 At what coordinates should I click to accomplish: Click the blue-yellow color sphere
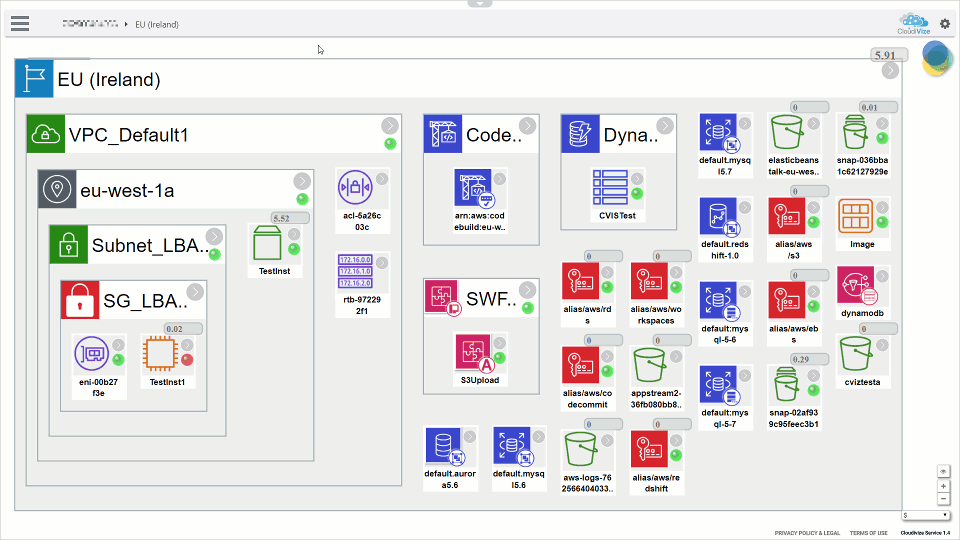(936, 58)
